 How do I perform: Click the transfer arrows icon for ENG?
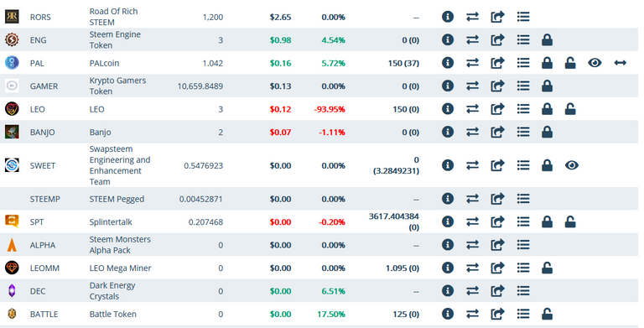[472, 40]
